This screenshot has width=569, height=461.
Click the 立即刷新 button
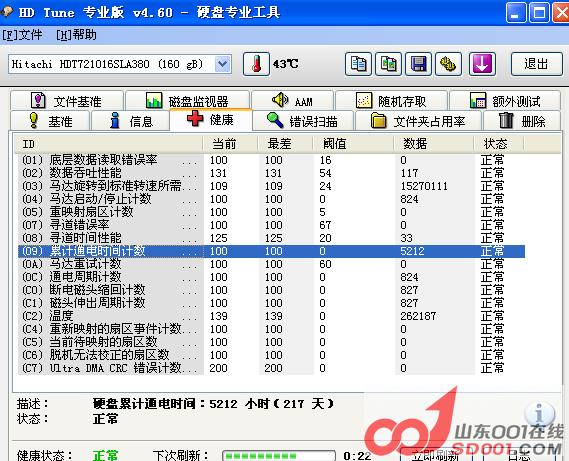coord(435,454)
